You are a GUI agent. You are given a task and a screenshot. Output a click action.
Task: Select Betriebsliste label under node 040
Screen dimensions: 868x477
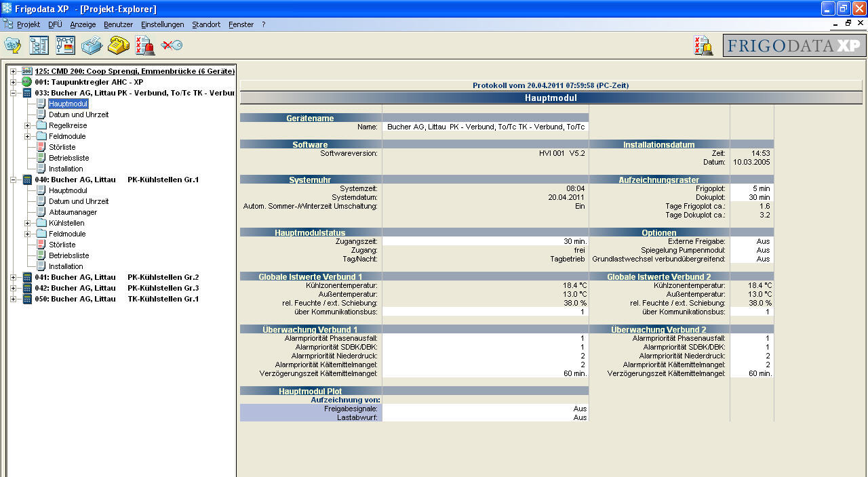pos(68,255)
